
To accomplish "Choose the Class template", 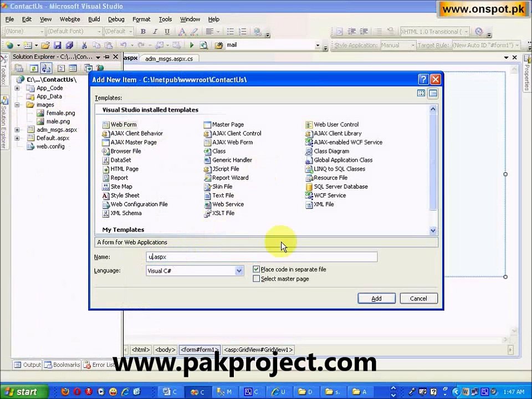I will pyautogui.click(x=215, y=151).
